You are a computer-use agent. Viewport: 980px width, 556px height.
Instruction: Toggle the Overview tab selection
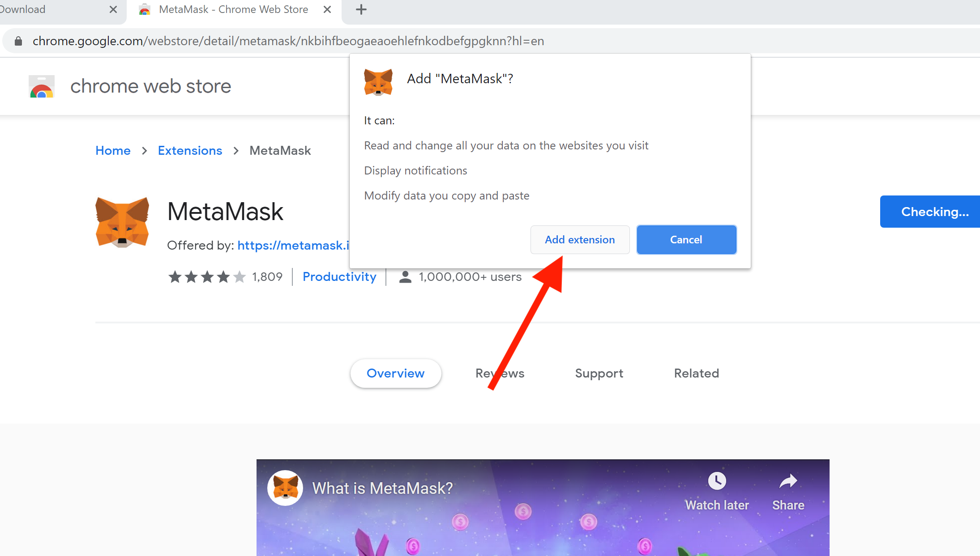(395, 373)
